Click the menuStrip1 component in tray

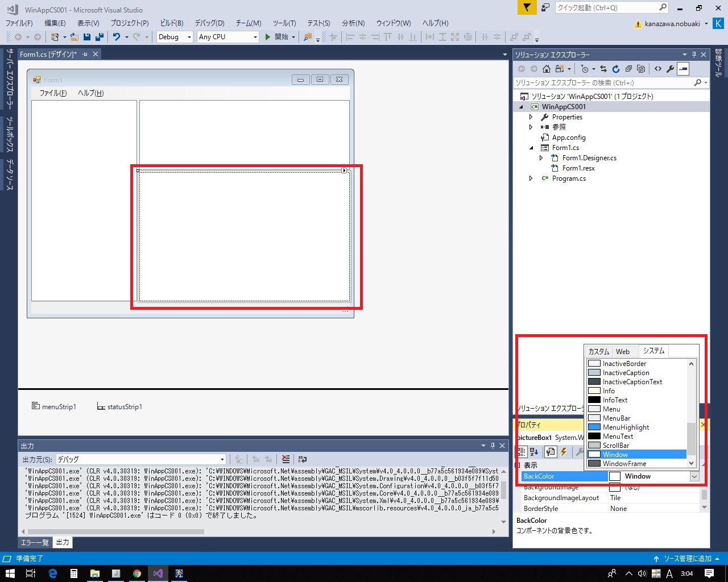coord(54,406)
